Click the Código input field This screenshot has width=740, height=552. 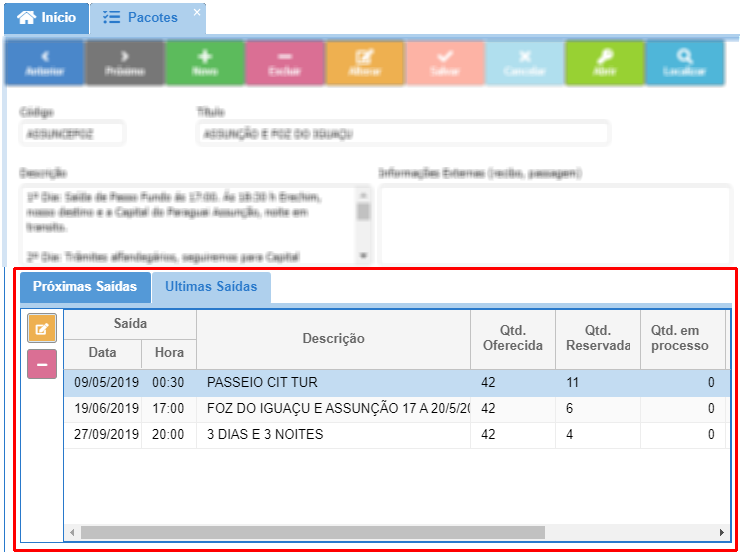pyautogui.click(x=72, y=134)
